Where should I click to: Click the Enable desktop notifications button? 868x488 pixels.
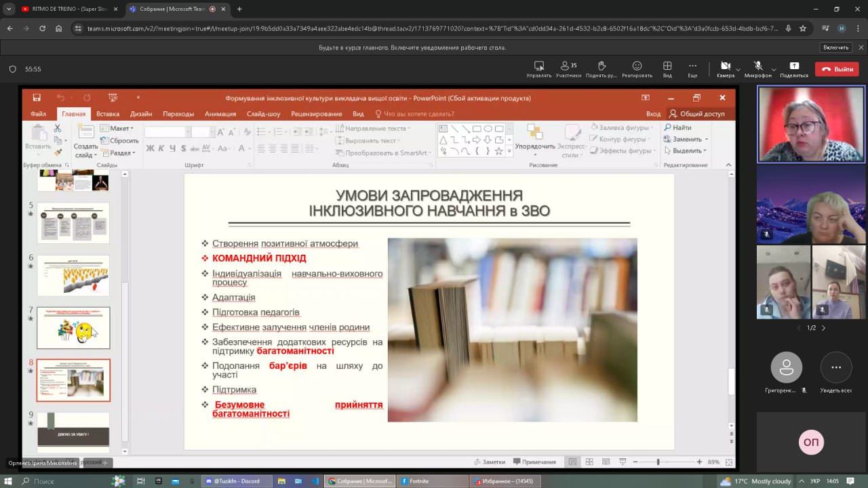835,47
